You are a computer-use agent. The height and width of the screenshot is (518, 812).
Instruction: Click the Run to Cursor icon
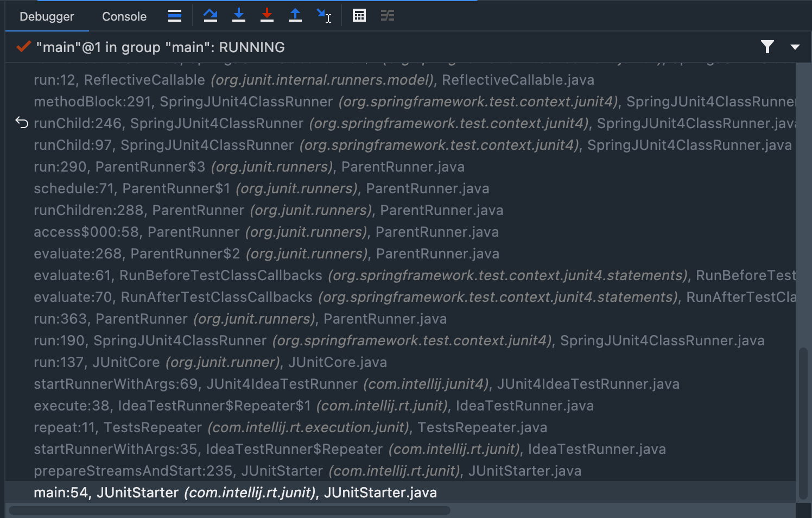coord(324,16)
